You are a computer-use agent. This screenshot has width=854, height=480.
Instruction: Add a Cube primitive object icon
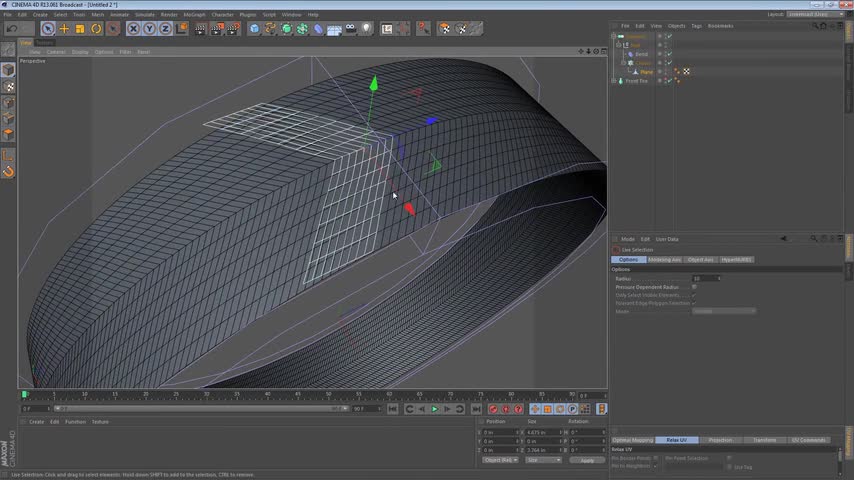[255, 29]
